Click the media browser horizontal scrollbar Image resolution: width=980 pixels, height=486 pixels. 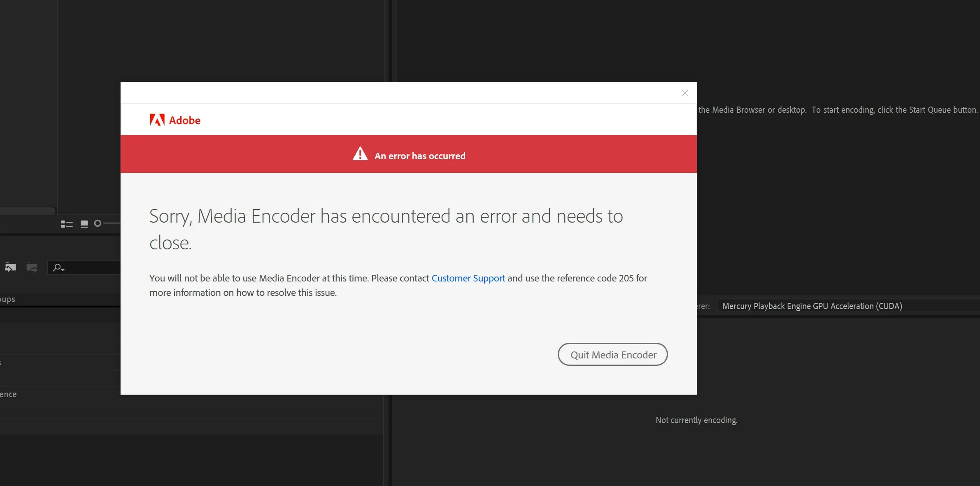27,211
